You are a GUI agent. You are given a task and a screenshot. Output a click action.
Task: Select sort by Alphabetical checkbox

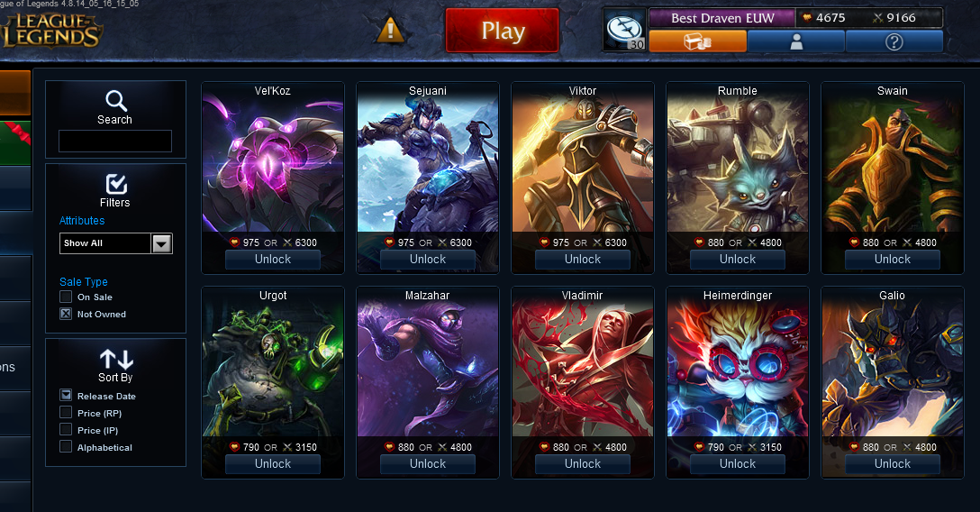66,446
